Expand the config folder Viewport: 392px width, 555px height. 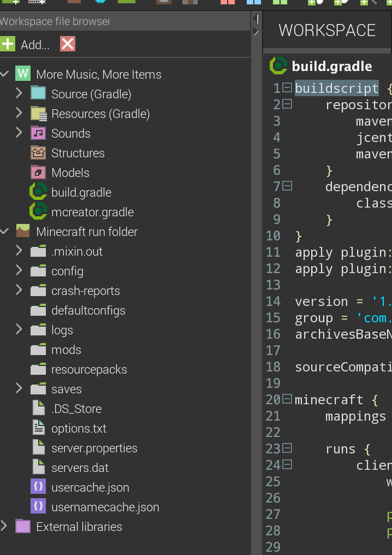tap(19, 270)
